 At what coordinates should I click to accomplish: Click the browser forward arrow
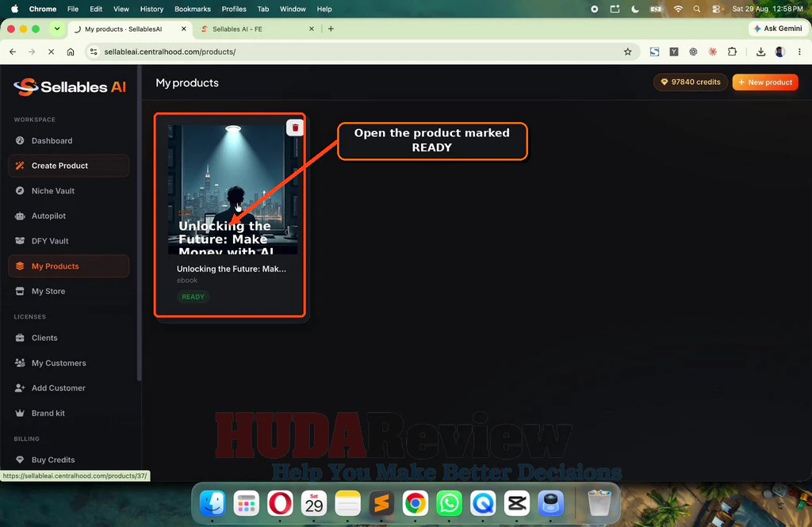point(32,52)
